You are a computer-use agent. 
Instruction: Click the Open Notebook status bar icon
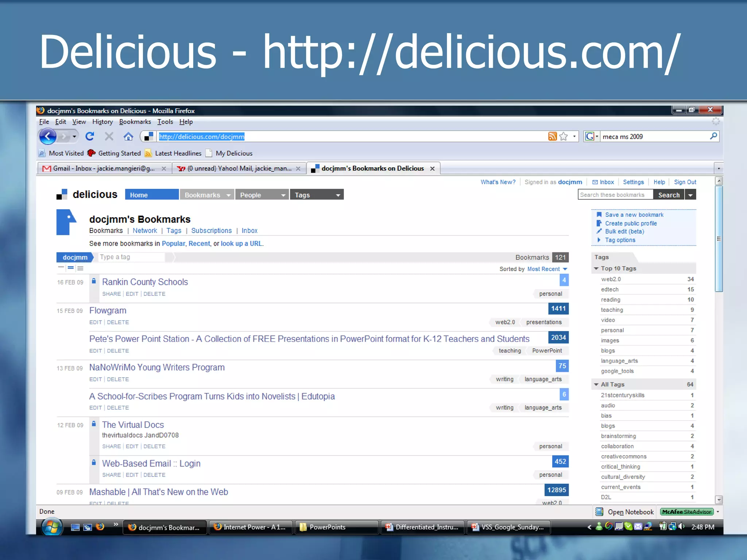pos(599,512)
